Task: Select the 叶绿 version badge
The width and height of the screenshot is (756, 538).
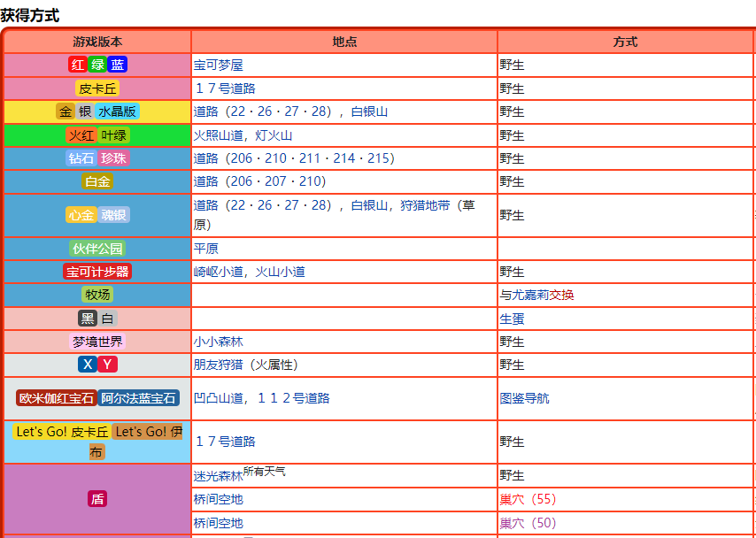Action: [x=114, y=135]
